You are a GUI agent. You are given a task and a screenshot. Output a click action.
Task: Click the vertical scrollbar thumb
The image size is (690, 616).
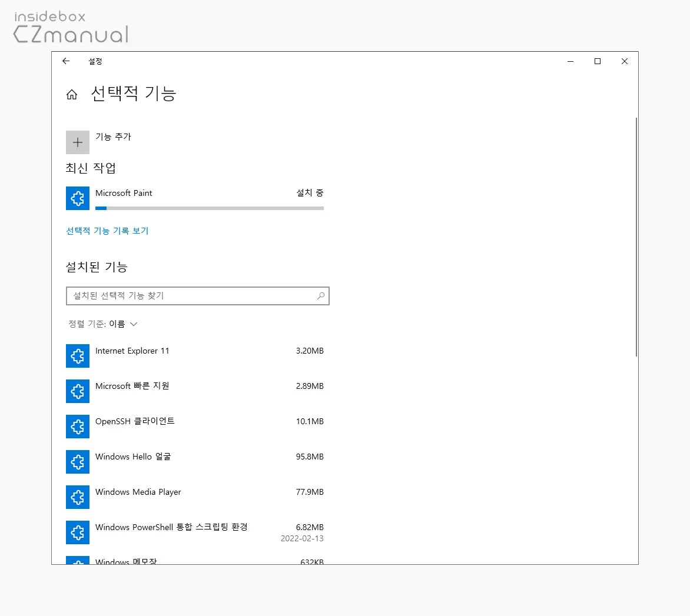coord(636,237)
